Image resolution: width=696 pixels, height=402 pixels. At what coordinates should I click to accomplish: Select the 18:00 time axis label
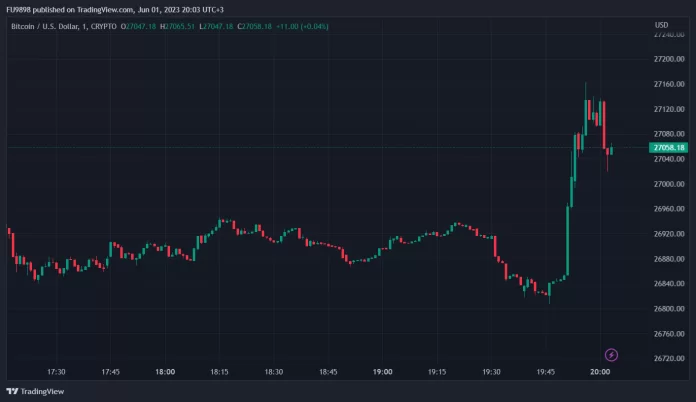tap(165, 372)
